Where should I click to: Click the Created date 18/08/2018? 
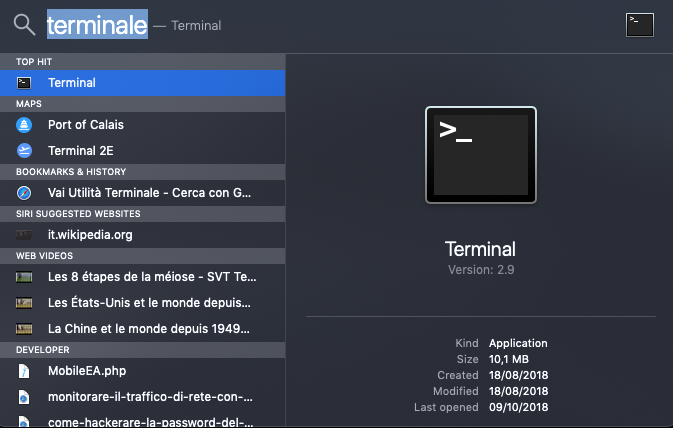tap(518, 375)
